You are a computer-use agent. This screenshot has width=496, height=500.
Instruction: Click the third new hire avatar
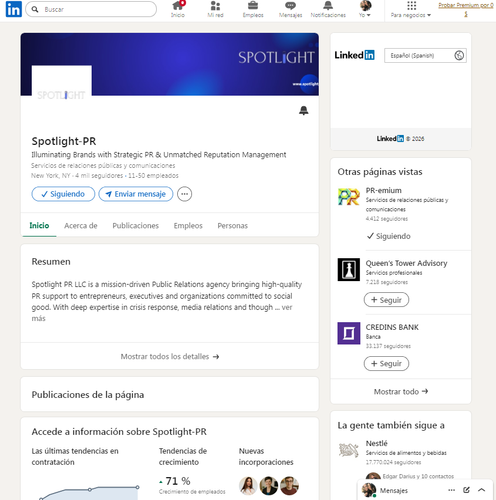[289, 486]
